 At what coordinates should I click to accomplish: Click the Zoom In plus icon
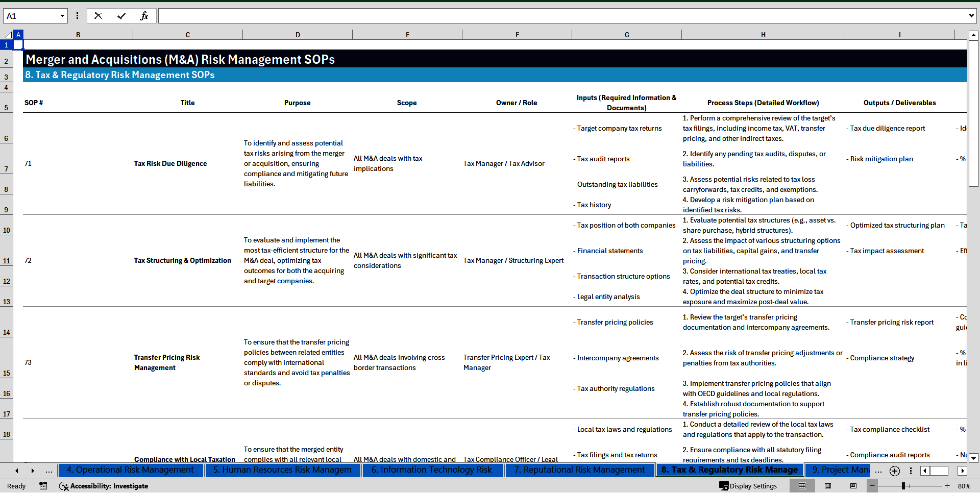point(947,486)
